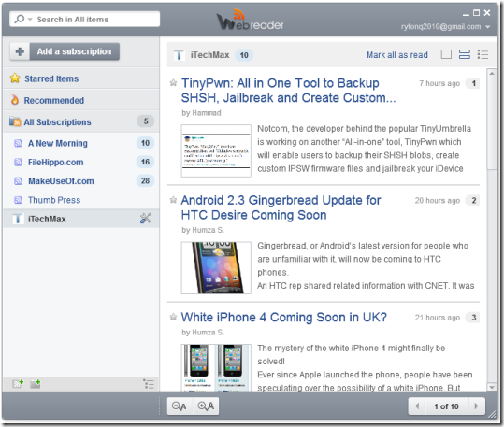Switch to the list view layout icon
The height and width of the screenshot is (427, 504).
(x=482, y=54)
